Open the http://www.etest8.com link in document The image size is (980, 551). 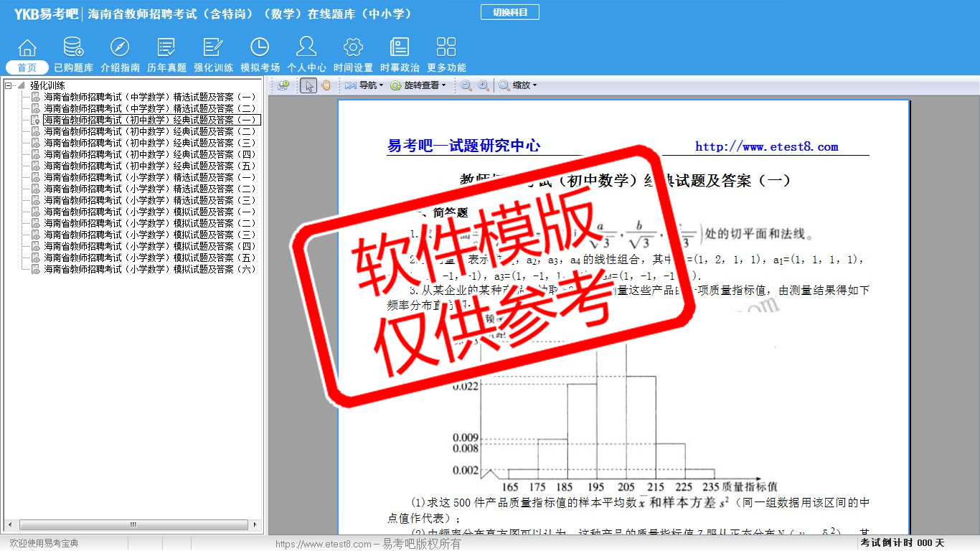pos(766,146)
